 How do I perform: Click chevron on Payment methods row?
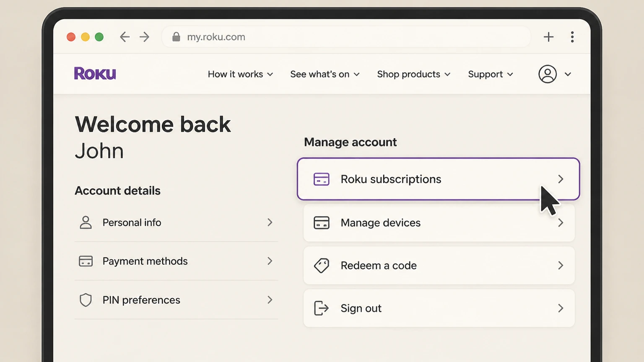[270, 261]
